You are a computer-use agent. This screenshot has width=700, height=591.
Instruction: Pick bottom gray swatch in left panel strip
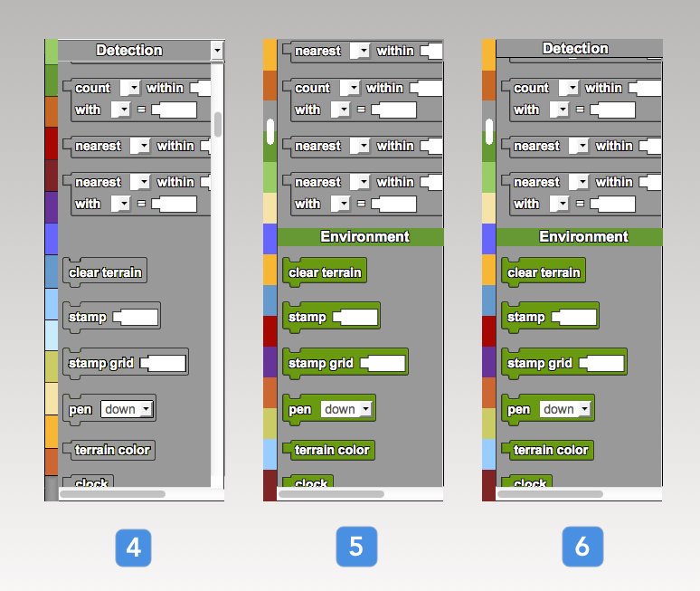pos(52,488)
